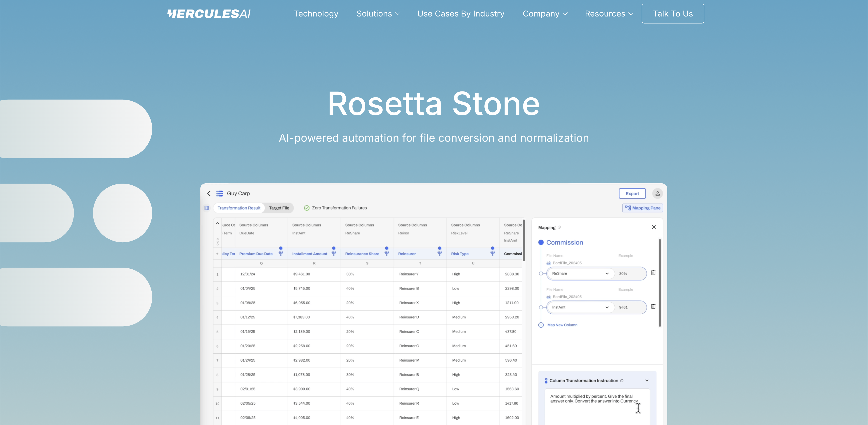This screenshot has width=868, height=425.
Task: Click the Zero Transformation Failures check icon
Action: tap(307, 208)
